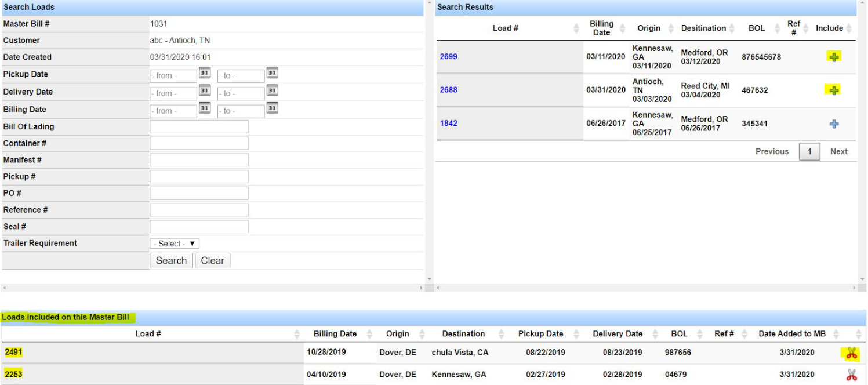Click destination 'chula Vista, CA'
The width and height of the screenshot is (868, 385).
[460, 352]
